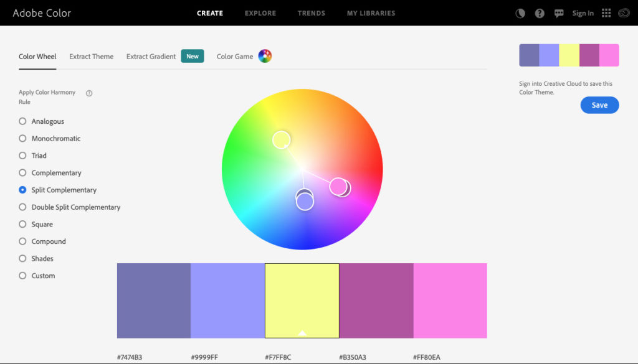Click the Color Game wheel icon
Image resolution: width=638 pixels, height=364 pixels.
[x=264, y=55]
